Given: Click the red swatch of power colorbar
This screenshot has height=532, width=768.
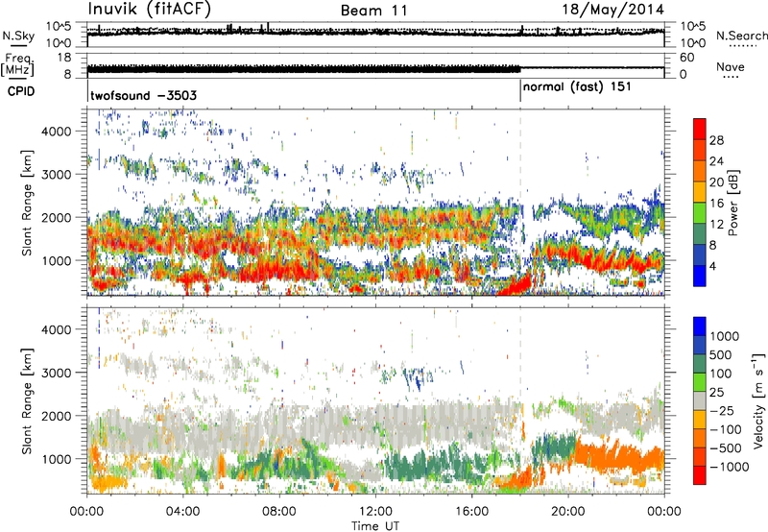Looking at the screenshot, I should [x=700, y=129].
